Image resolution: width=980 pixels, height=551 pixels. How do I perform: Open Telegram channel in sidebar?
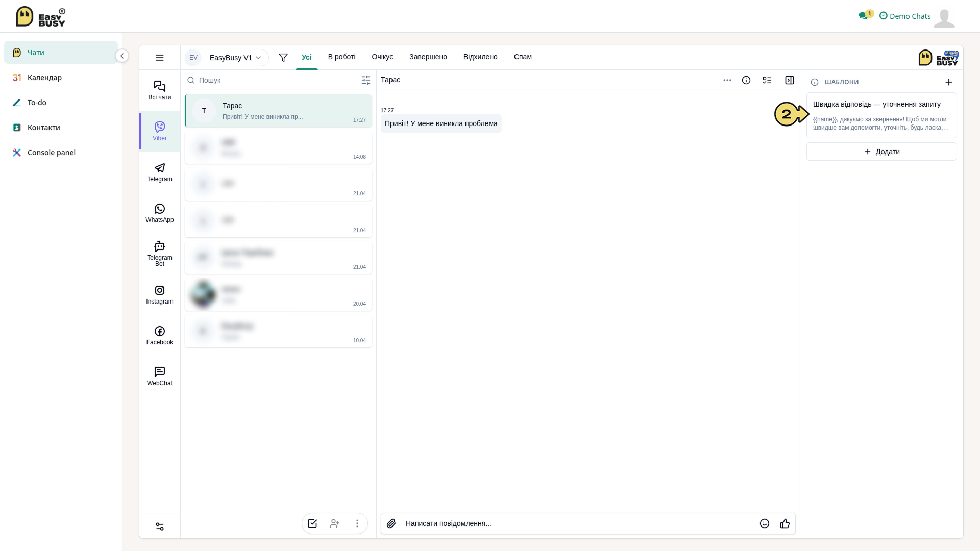160,172
